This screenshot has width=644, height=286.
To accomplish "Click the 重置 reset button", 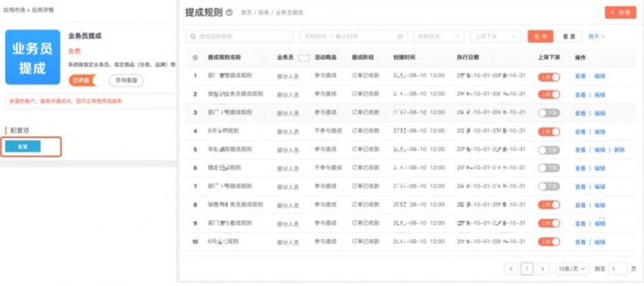I will [x=569, y=36].
